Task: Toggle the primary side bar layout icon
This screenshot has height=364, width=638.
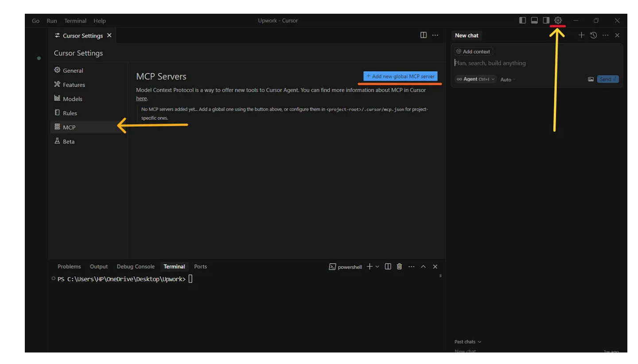Action: tap(522, 20)
